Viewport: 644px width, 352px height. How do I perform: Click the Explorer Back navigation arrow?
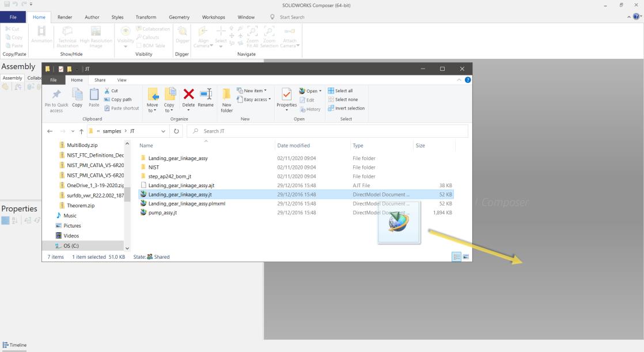pos(50,131)
